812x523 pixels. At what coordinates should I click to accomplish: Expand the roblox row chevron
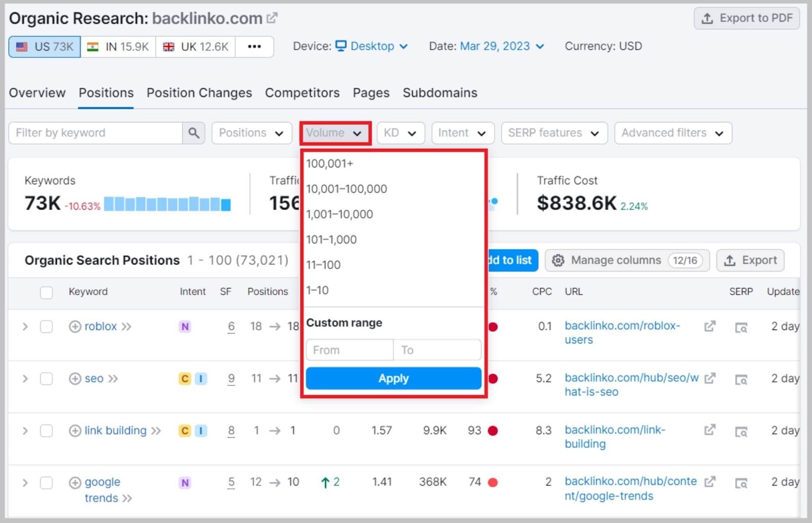25,326
